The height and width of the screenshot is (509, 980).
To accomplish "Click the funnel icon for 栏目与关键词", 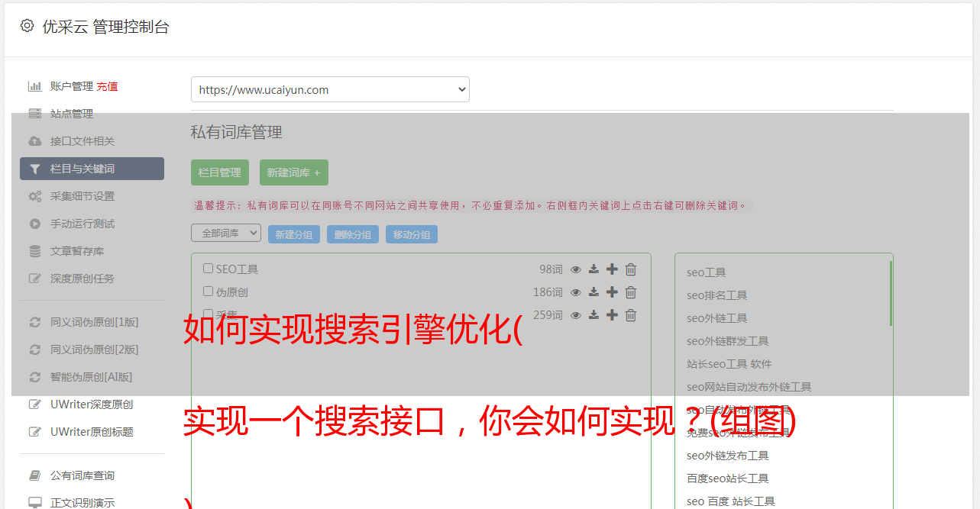I will pos(34,169).
